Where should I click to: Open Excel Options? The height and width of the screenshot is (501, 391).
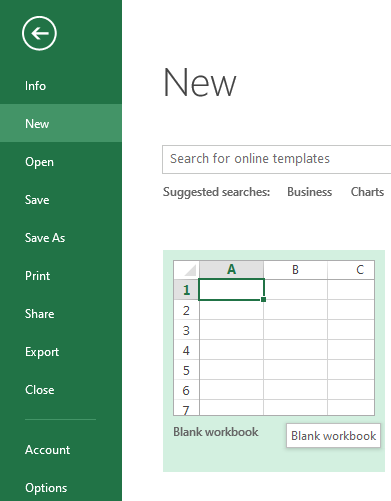pos(61,488)
